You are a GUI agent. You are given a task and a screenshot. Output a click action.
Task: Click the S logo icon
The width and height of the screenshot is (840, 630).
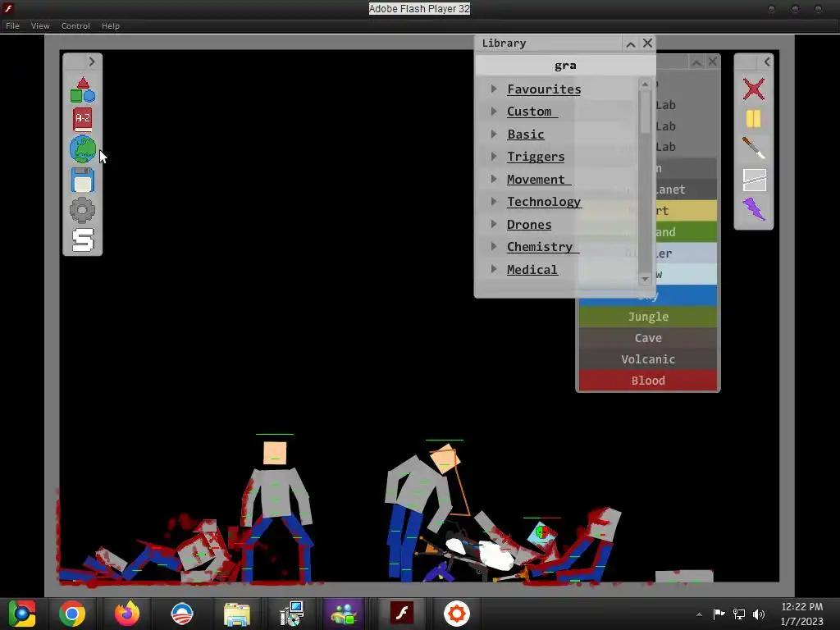(x=83, y=240)
